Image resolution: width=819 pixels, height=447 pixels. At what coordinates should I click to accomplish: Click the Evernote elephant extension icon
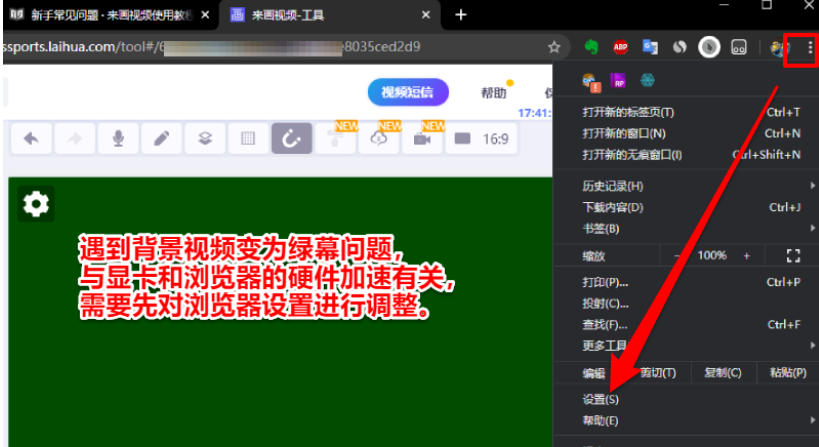591,48
